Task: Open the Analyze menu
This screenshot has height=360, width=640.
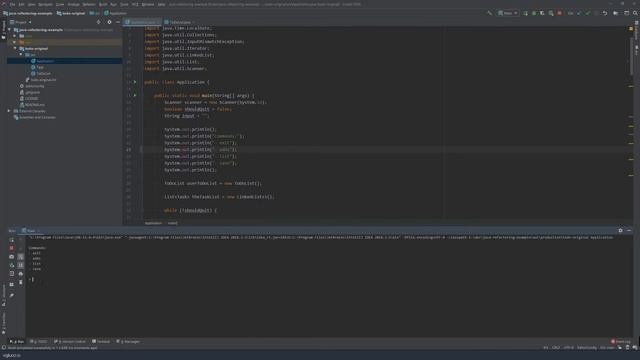Action: [73, 4]
